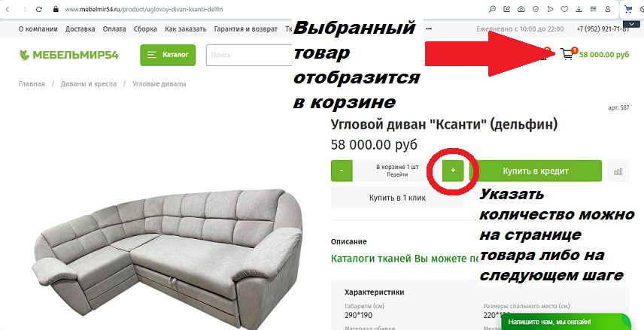644x330 pixels.
Task: Open the Каталог menu button
Action: tap(168, 55)
